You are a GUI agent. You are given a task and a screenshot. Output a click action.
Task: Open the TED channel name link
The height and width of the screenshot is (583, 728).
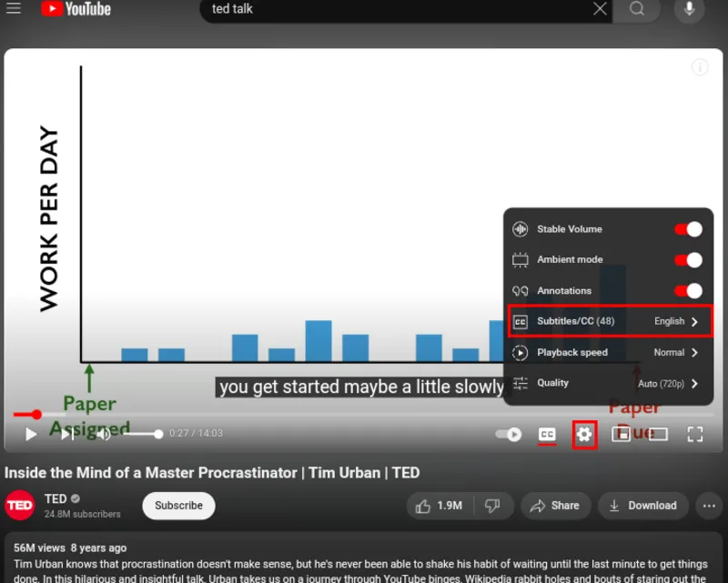pos(56,499)
